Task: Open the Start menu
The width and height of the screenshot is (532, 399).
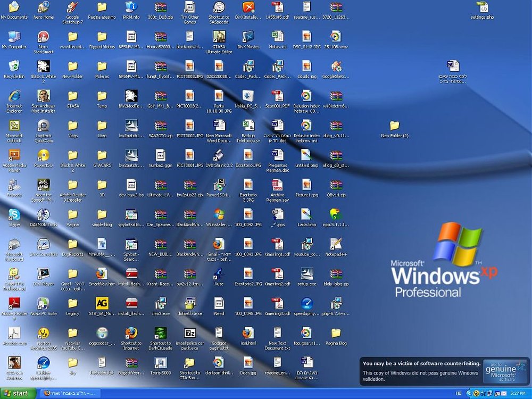Action: pyautogui.click(x=18, y=394)
